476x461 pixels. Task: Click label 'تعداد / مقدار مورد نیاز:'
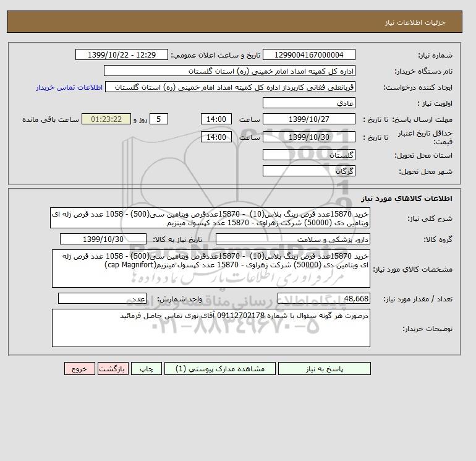[x=418, y=299]
